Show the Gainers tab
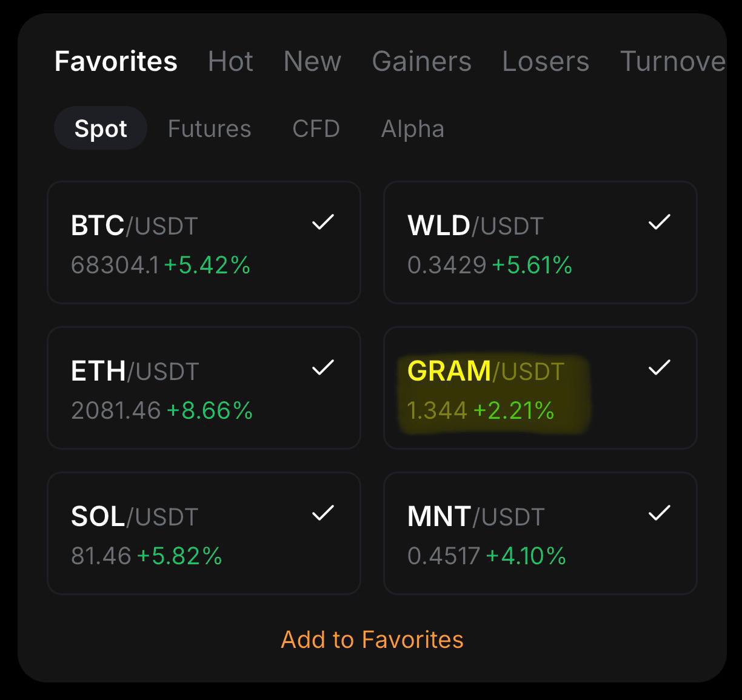 point(421,61)
